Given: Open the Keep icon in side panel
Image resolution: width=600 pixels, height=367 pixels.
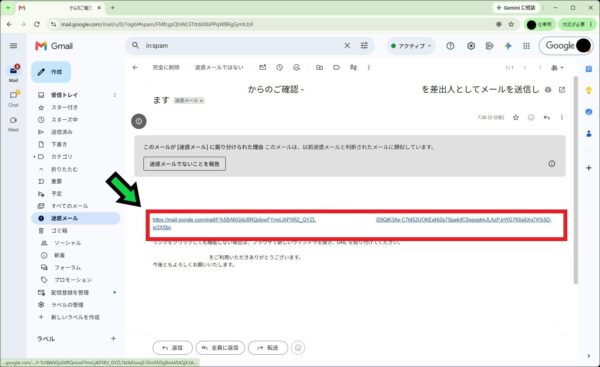Looking at the screenshot, I should point(589,90).
